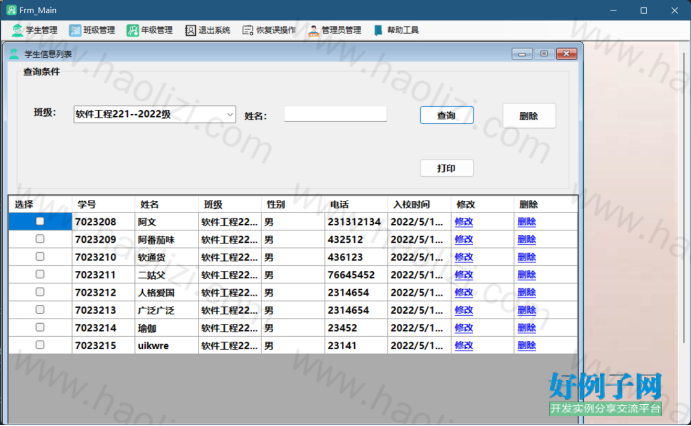Image resolution: width=691 pixels, height=426 pixels.
Task: Close the 学生信息列表 child window
Action: coord(566,54)
